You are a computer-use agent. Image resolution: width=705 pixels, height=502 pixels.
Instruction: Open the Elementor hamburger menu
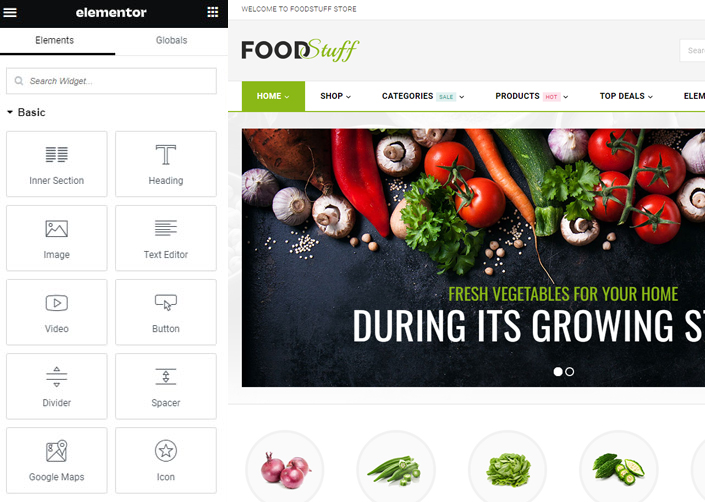click(10, 13)
